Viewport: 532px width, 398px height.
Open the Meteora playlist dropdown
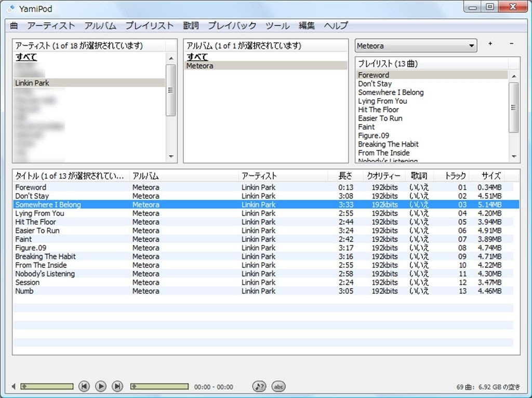point(416,46)
